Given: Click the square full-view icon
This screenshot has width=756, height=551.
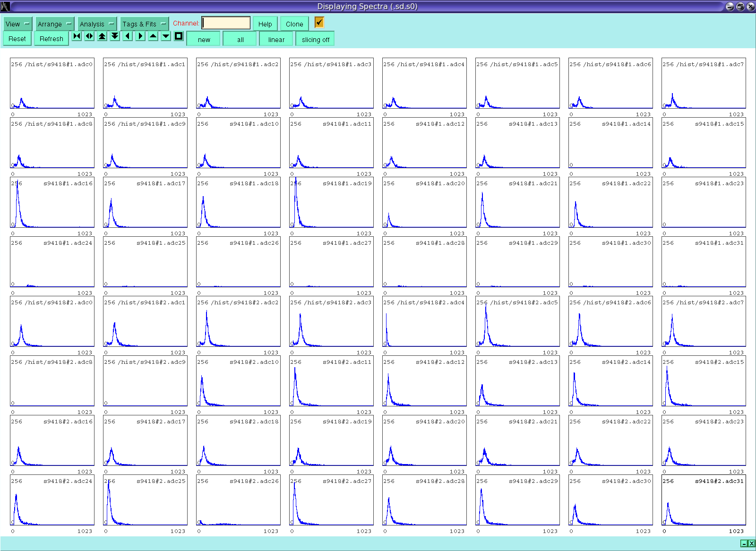Looking at the screenshot, I should pos(179,36).
